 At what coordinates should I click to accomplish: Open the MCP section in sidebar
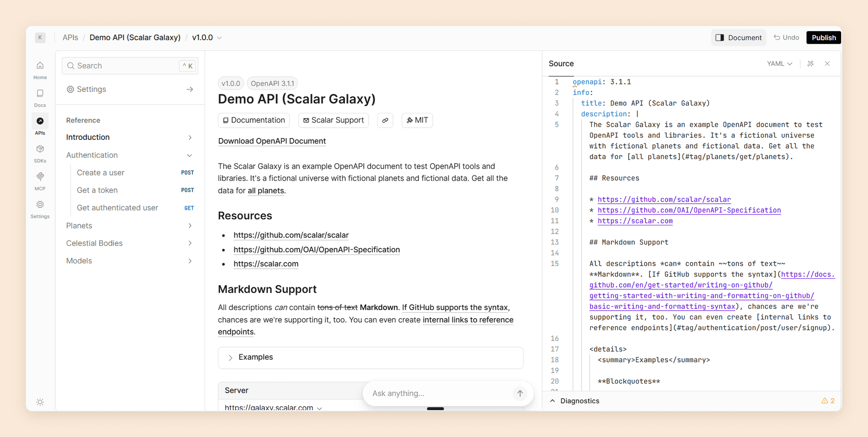pyautogui.click(x=40, y=181)
